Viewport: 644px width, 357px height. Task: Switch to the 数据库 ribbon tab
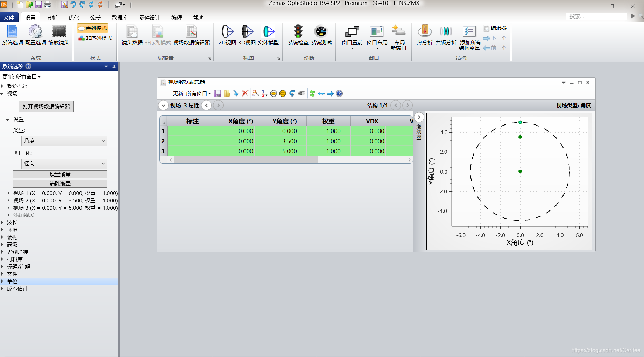[x=120, y=17]
